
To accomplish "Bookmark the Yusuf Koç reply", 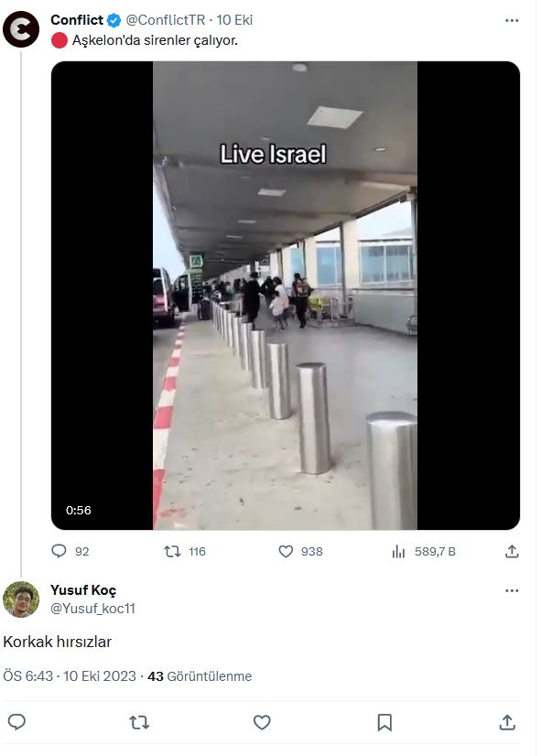I will tap(384, 722).
